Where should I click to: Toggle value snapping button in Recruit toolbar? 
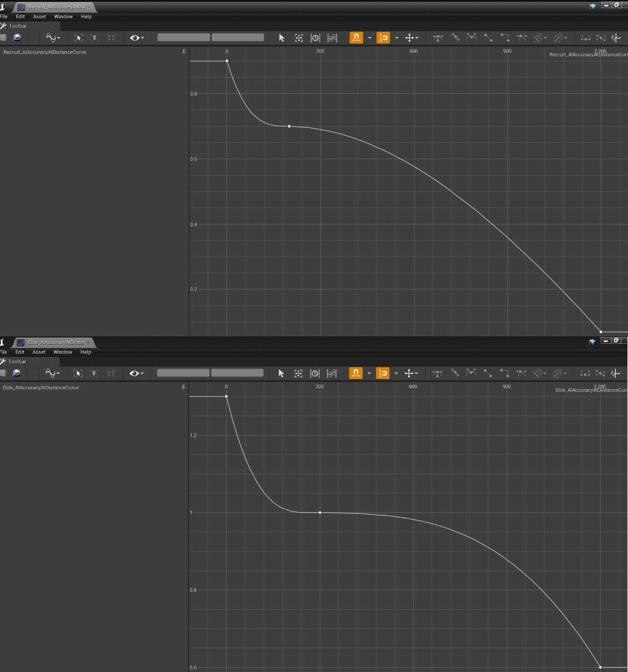[383, 38]
